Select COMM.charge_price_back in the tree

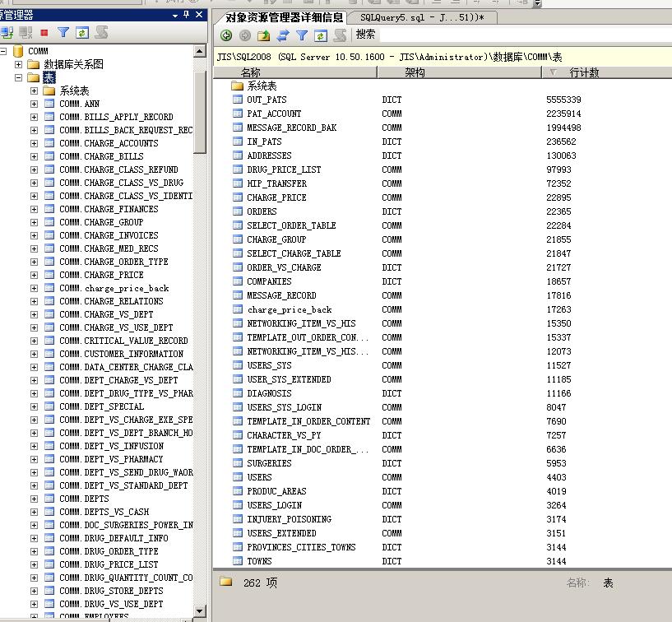click(x=114, y=288)
